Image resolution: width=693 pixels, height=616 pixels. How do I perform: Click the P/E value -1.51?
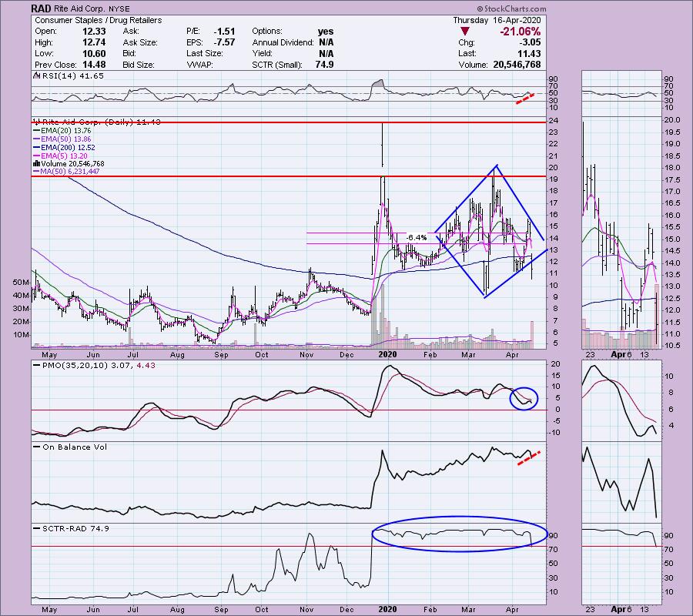point(224,32)
